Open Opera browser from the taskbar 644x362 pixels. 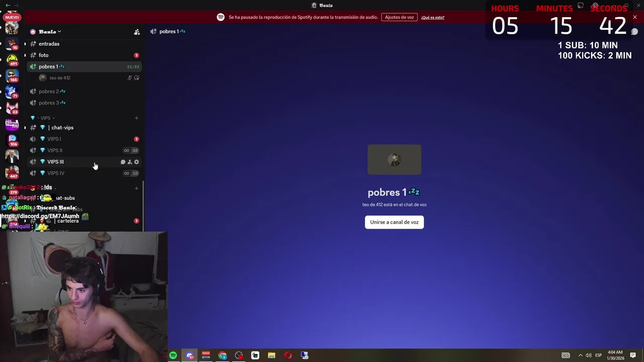tap(288, 355)
